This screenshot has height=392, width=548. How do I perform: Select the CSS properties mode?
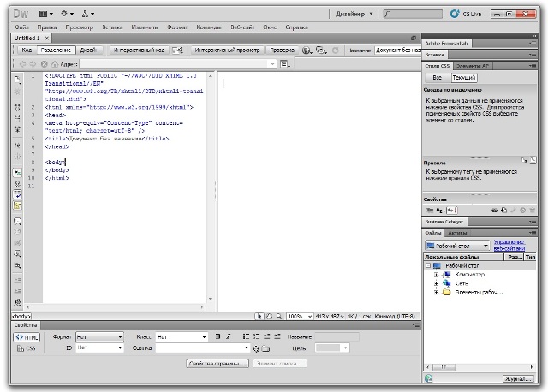[26, 348]
